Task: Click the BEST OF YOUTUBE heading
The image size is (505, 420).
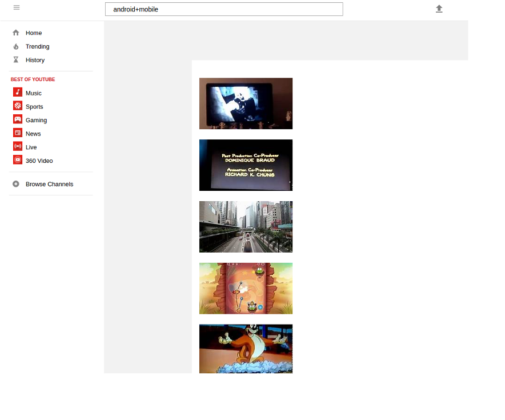Action: 33,79
